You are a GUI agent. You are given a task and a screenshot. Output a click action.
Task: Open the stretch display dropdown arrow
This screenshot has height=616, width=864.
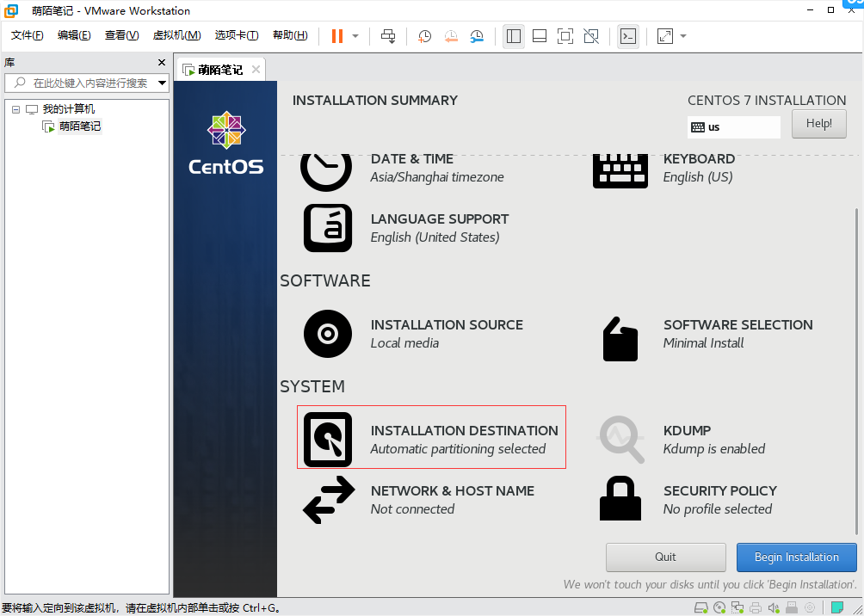click(683, 36)
